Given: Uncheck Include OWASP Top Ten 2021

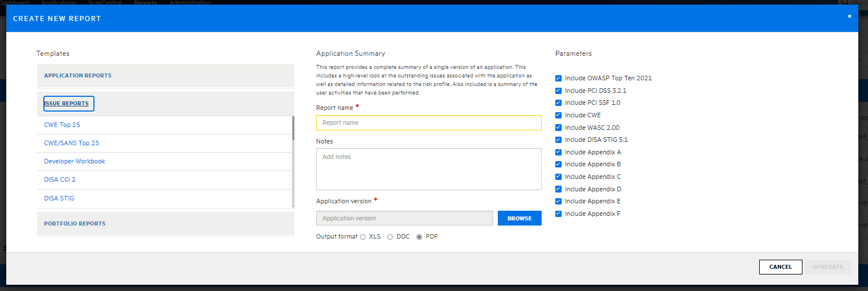Looking at the screenshot, I should 559,78.
